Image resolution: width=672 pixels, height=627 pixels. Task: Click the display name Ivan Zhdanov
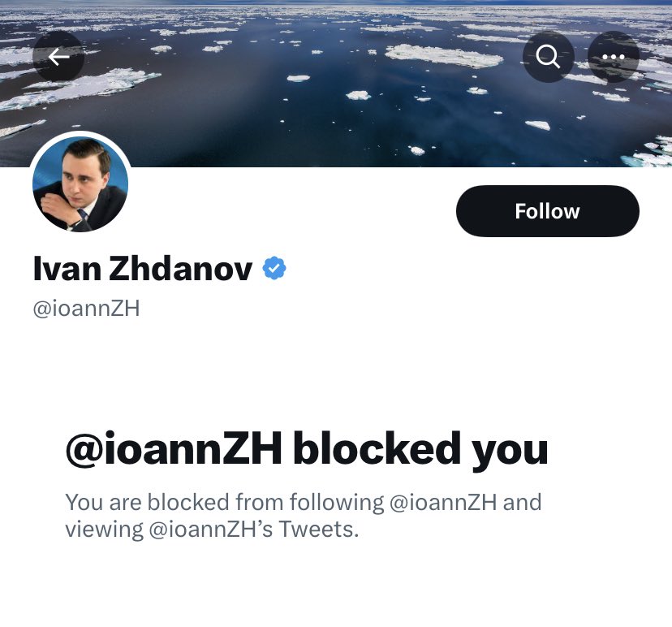[143, 269]
